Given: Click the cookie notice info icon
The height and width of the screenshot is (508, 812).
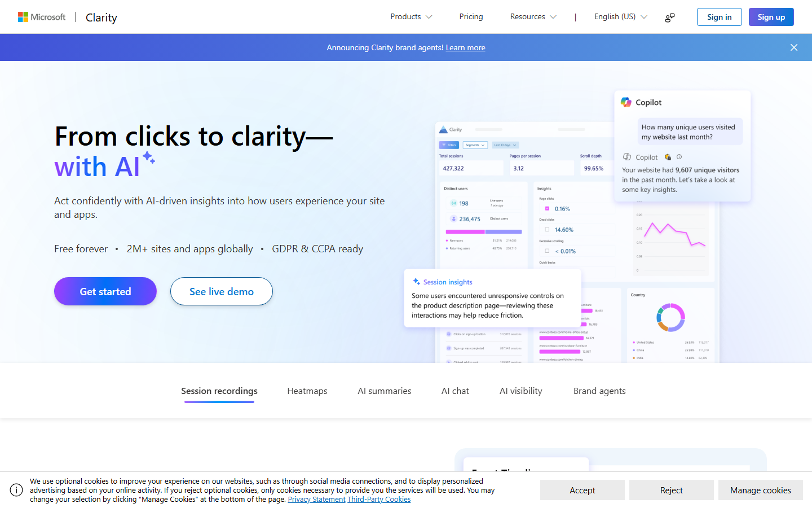Looking at the screenshot, I should tap(16, 490).
